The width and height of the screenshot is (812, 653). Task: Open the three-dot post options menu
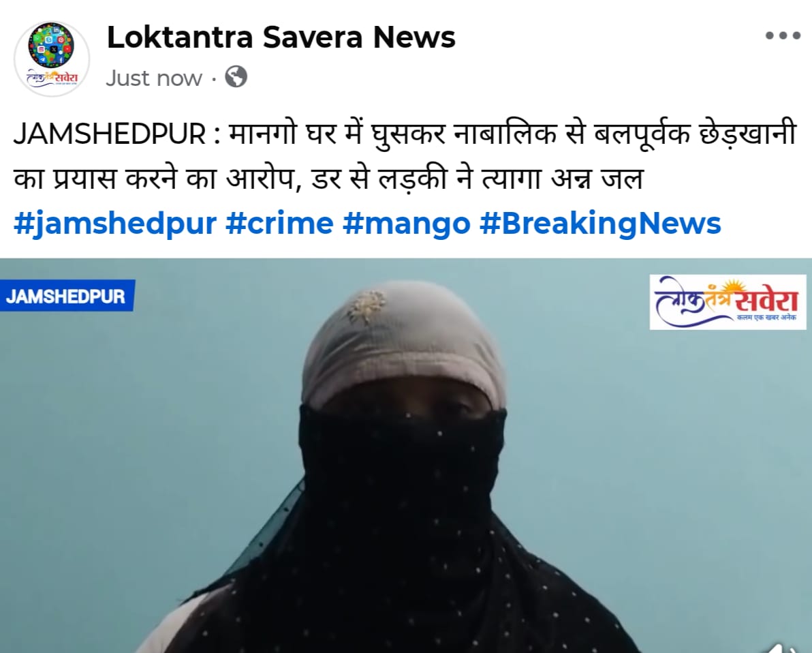(783, 35)
